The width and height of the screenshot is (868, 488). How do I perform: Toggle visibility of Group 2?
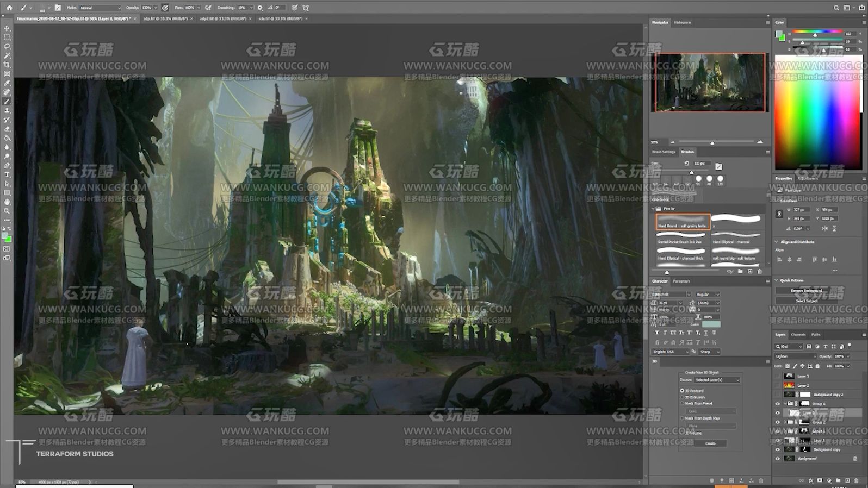pos(778,422)
